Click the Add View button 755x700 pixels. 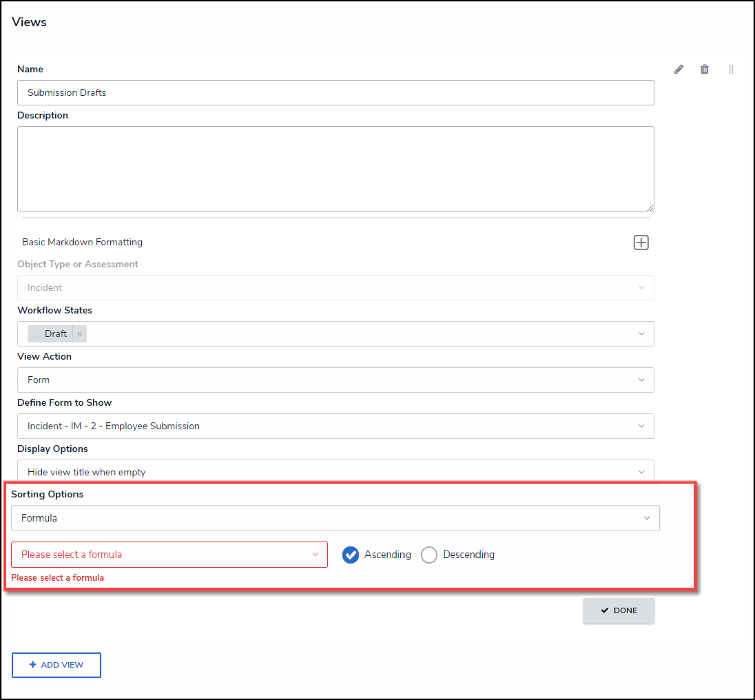pos(56,665)
